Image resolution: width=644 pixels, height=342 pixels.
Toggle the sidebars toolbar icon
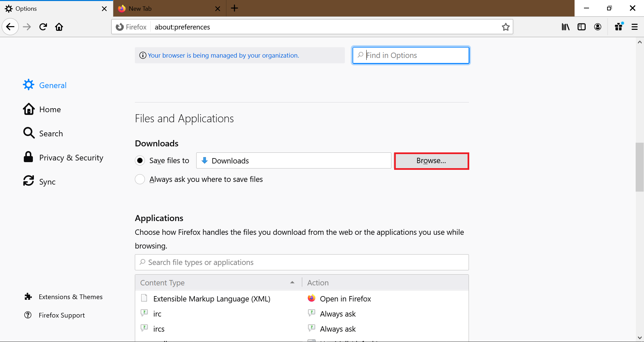(x=582, y=27)
